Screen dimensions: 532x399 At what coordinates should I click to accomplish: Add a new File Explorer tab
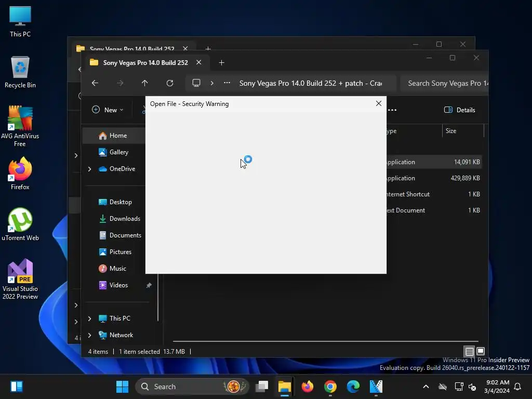point(221,63)
